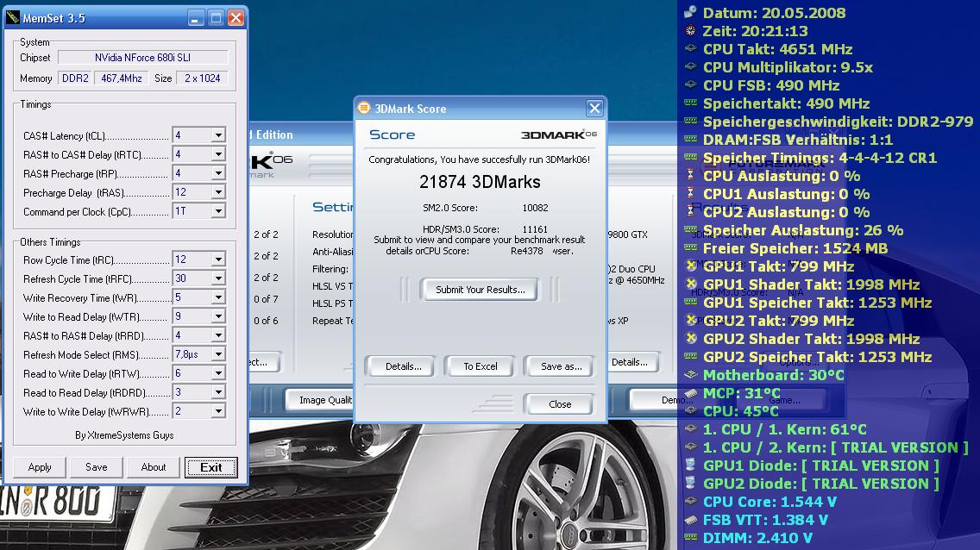
Task: Open Write to Read Delay (tWTR) dropdown
Action: (218, 316)
